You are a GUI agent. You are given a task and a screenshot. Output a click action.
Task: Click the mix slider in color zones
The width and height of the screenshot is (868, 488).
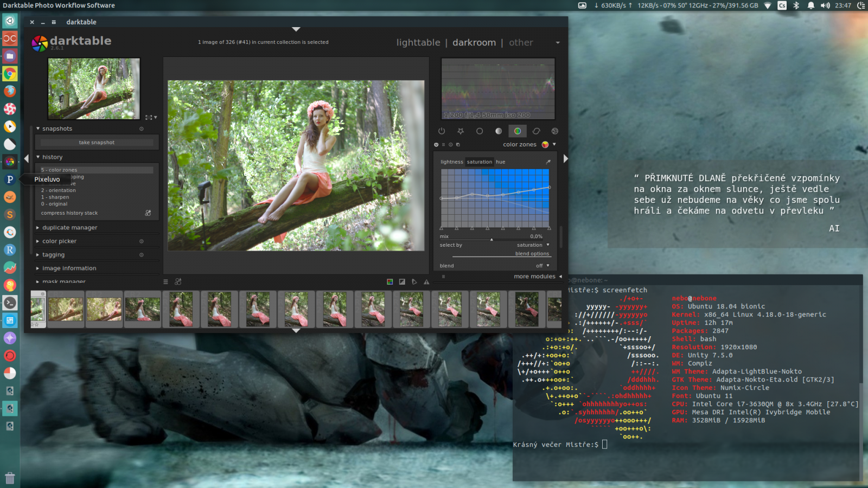click(493, 237)
